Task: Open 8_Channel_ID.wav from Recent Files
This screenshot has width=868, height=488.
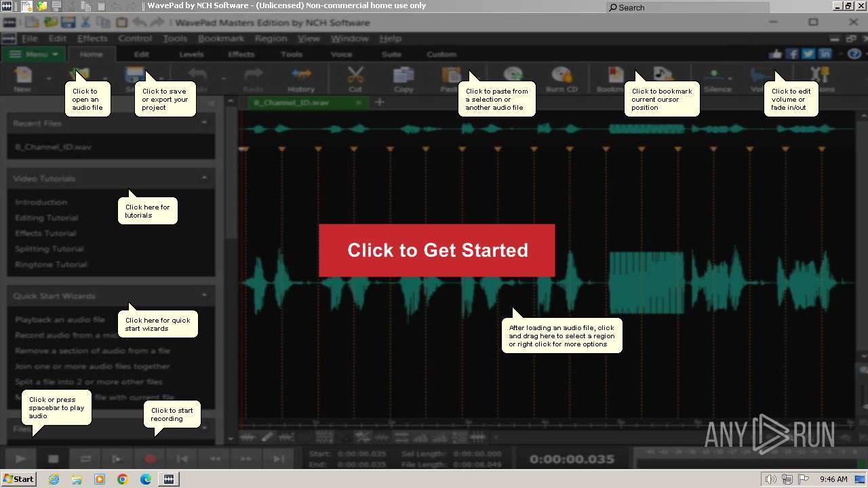Action: [53, 146]
